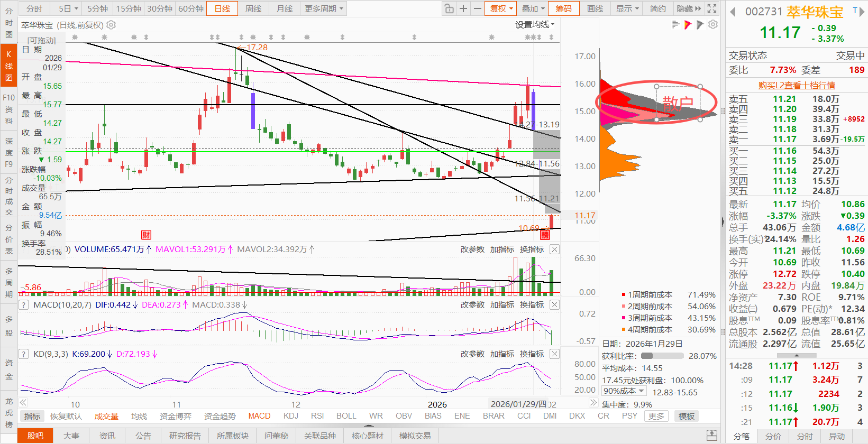This screenshot has height=444, width=868.
Task: Click the 购买L2查看十档行情 link
Action: point(797,85)
